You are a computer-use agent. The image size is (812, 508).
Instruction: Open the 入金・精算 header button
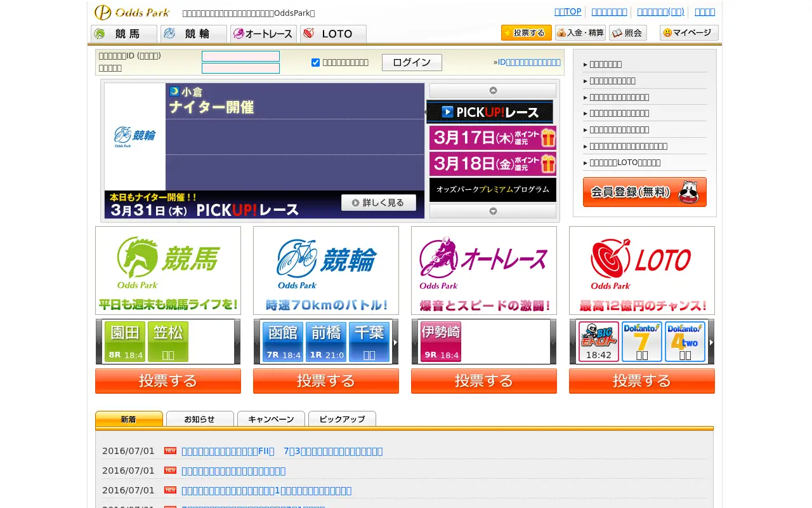coord(580,33)
